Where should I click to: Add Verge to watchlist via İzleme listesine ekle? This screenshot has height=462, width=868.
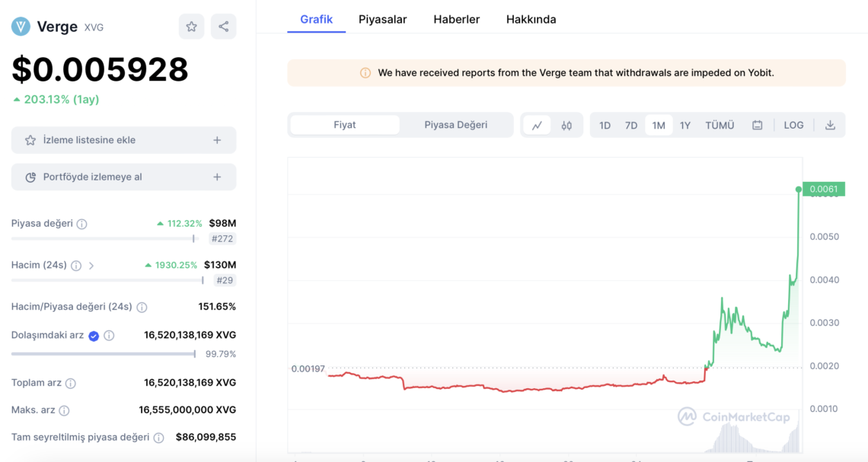coord(123,140)
